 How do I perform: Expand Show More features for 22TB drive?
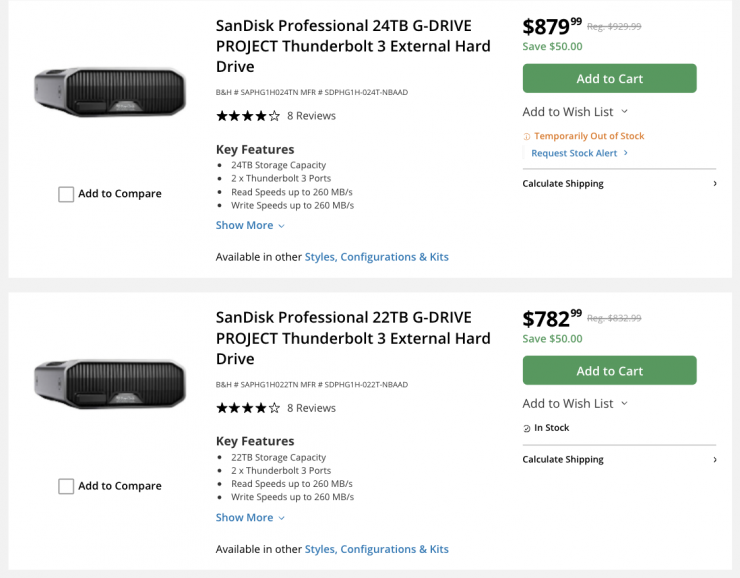(x=250, y=518)
